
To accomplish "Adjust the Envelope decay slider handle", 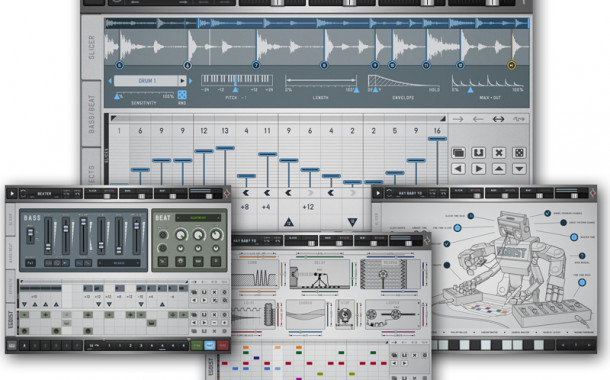I will tap(375, 90).
